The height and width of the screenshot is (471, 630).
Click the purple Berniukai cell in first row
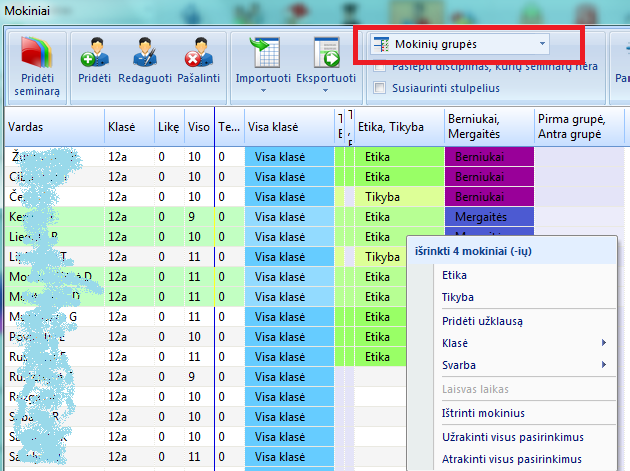click(488, 157)
